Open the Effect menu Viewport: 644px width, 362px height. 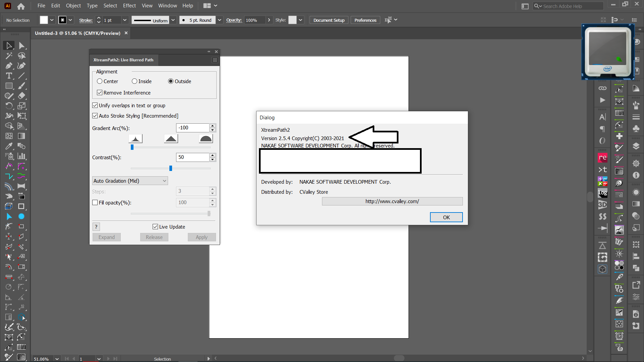tap(129, 6)
